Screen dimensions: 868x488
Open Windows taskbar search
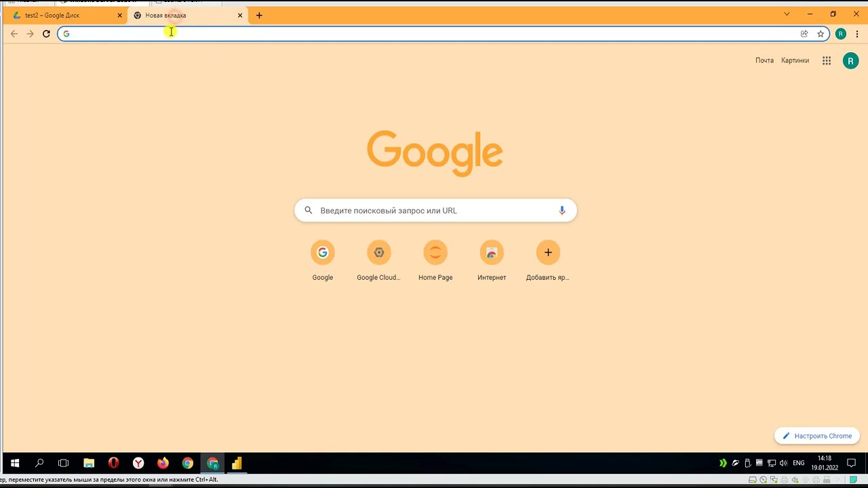(39, 463)
